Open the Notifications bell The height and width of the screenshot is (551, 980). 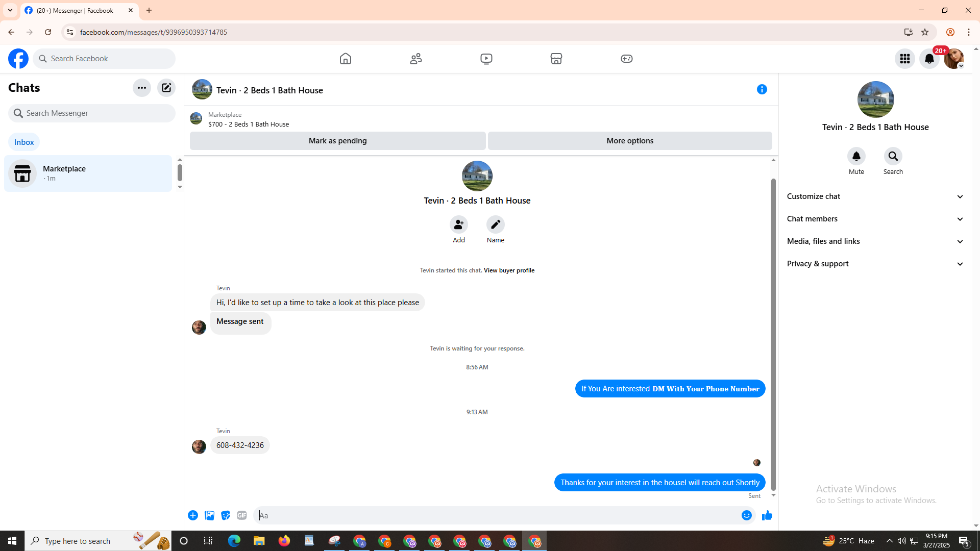pyautogui.click(x=929, y=59)
